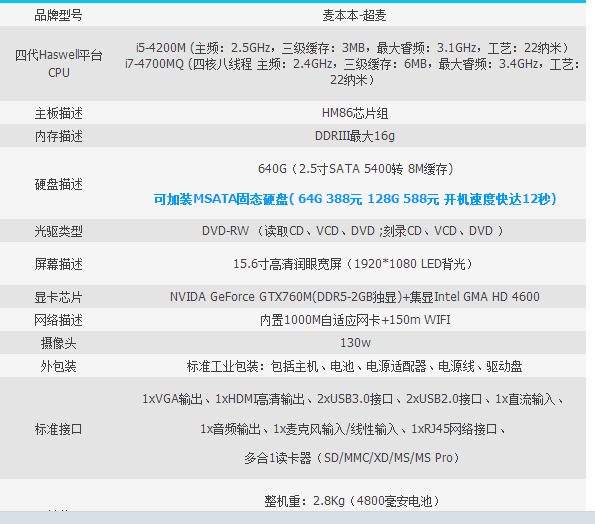
Task: Select the 130w camera value
Action: [355, 343]
